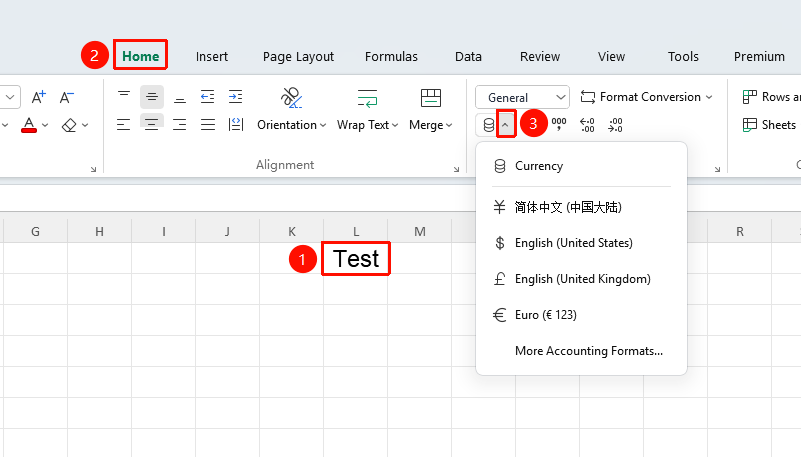The height and width of the screenshot is (457, 801).
Task: Click Format Conversion button
Action: [x=641, y=97]
